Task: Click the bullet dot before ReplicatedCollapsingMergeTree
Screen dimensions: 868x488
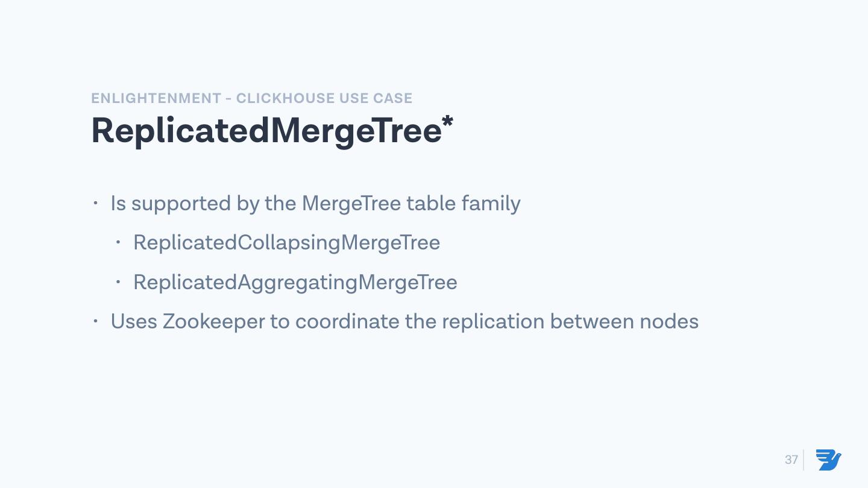Action: pos(118,242)
